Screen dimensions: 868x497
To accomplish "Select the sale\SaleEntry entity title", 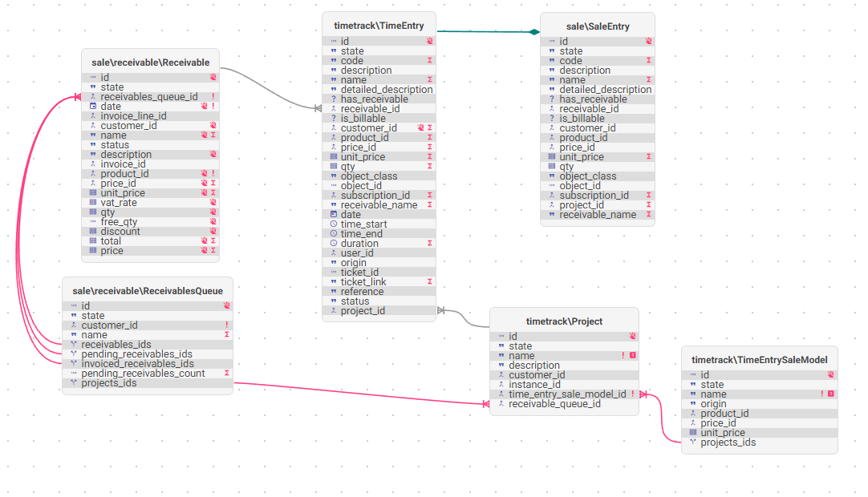I will (x=598, y=26).
